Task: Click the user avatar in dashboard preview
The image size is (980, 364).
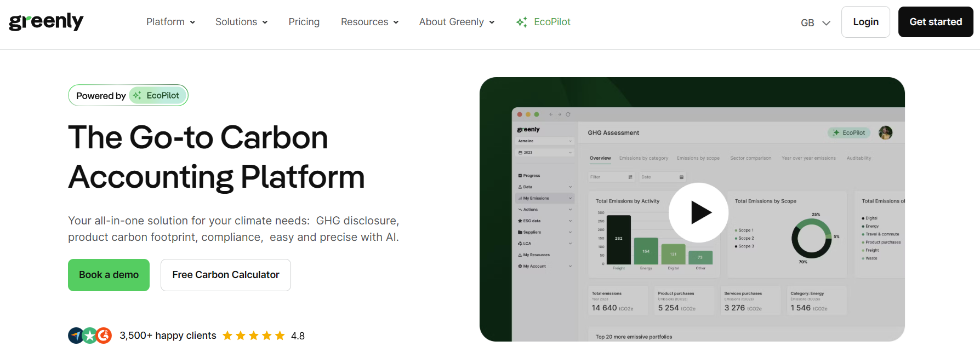Action: coord(885,132)
